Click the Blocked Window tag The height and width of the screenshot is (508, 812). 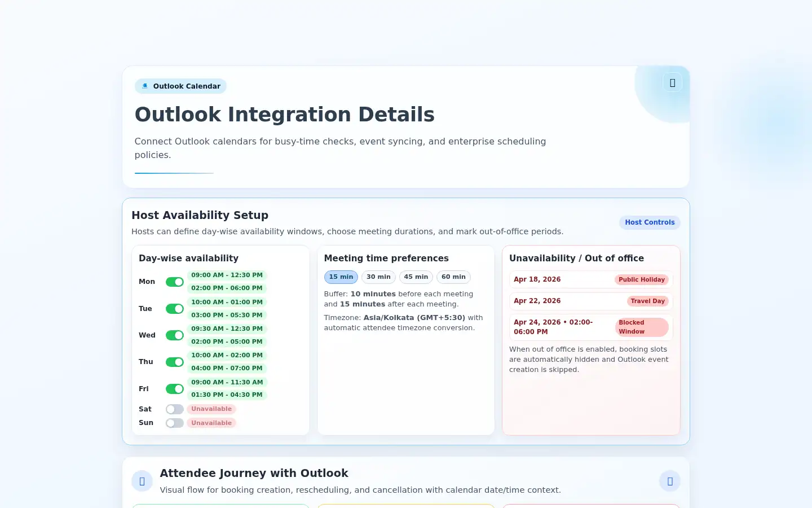click(642, 327)
